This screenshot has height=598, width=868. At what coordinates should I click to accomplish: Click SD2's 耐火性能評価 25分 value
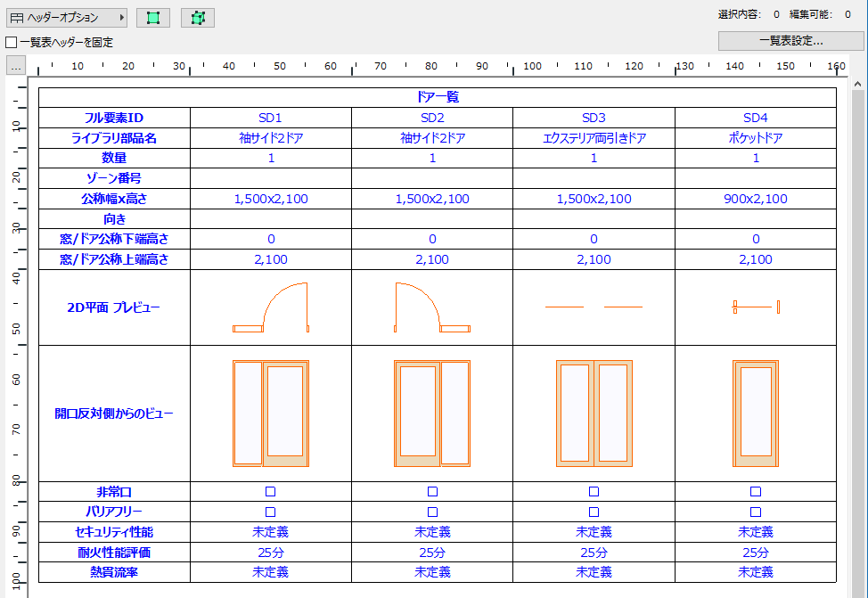pyautogui.click(x=432, y=551)
